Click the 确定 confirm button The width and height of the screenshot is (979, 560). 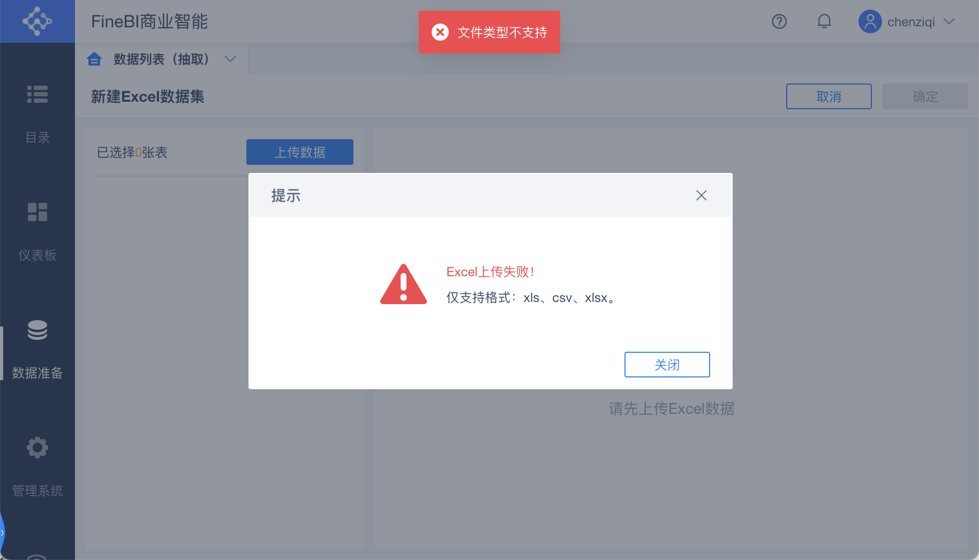(x=925, y=96)
